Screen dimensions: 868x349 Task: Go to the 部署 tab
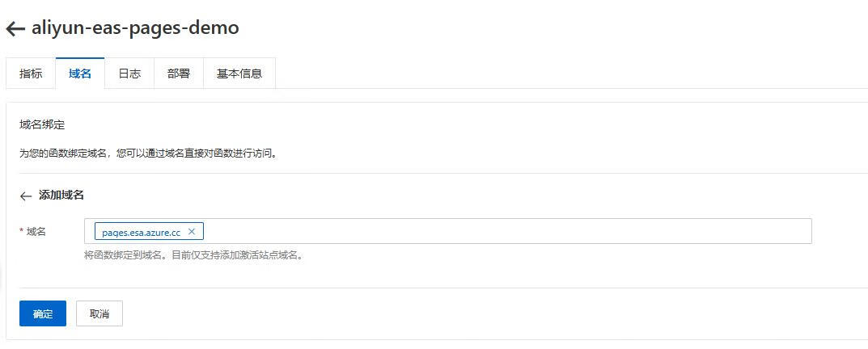(x=179, y=74)
